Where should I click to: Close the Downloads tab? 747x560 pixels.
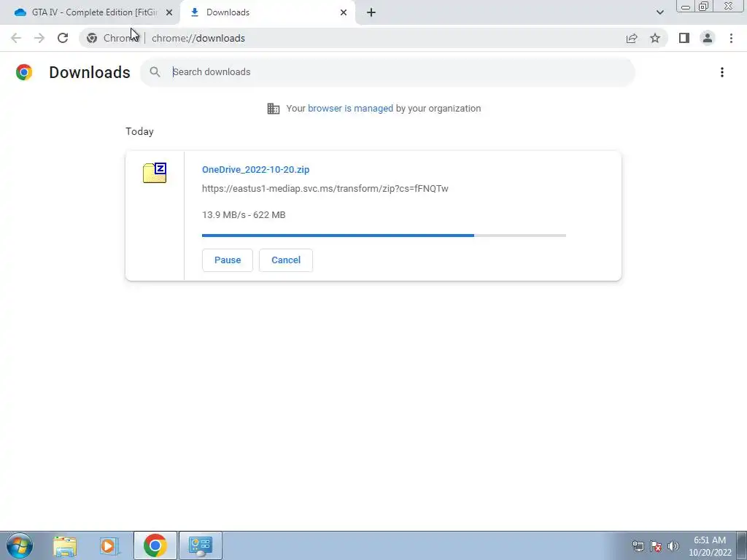[344, 12]
